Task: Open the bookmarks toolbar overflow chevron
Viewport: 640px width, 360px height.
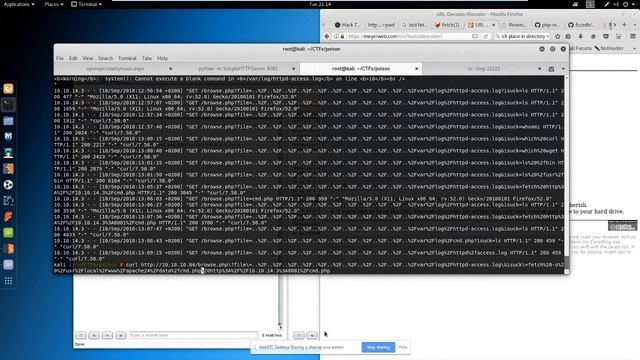Action: click(634, 48)
